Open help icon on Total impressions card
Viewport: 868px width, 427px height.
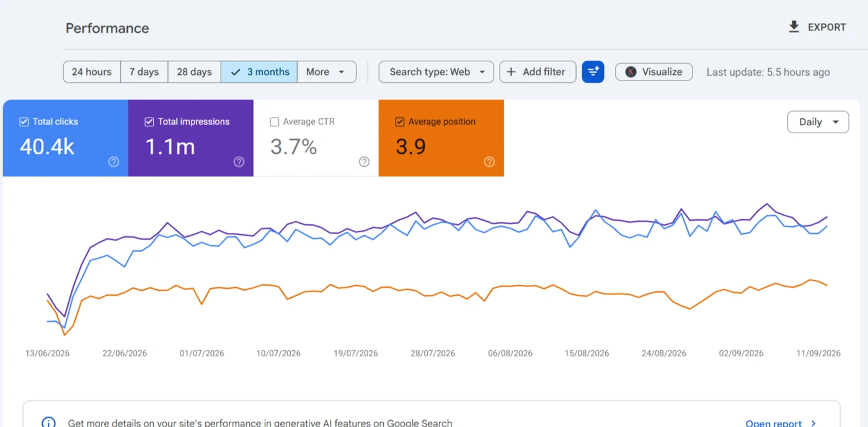pos(239,162)
